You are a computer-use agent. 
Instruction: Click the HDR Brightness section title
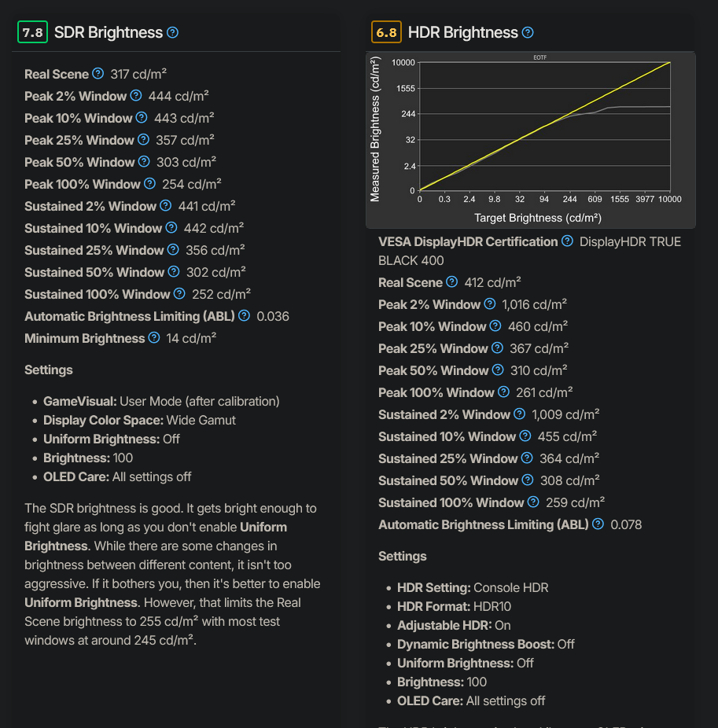(464, 32)
